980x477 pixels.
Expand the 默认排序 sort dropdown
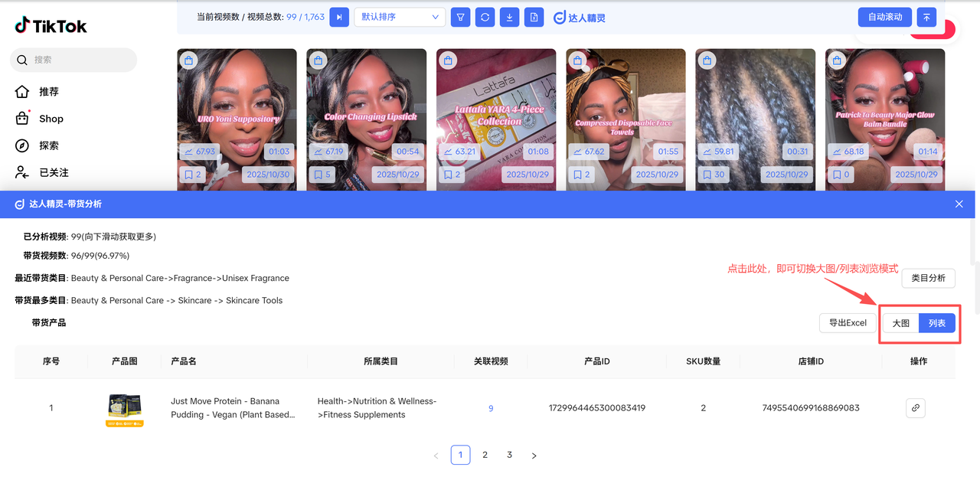click(400, 17)
